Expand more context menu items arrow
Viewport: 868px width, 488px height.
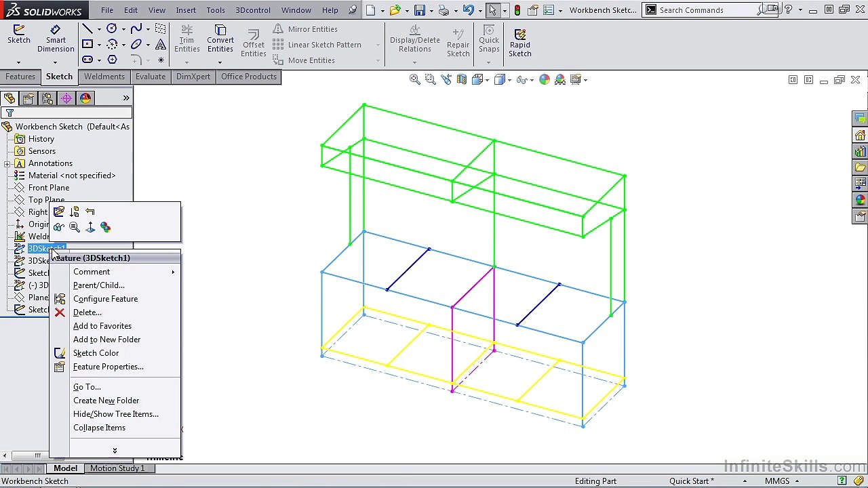coord(115,450)
